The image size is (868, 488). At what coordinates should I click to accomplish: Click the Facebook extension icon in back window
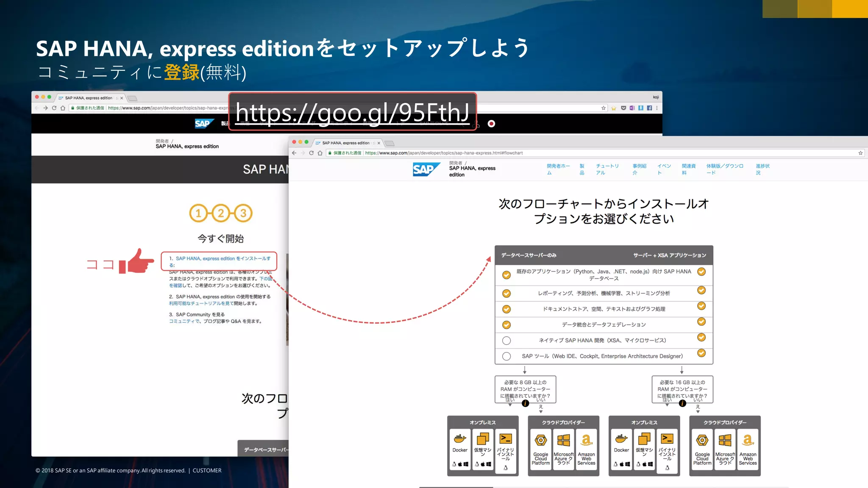pos(649,108)
